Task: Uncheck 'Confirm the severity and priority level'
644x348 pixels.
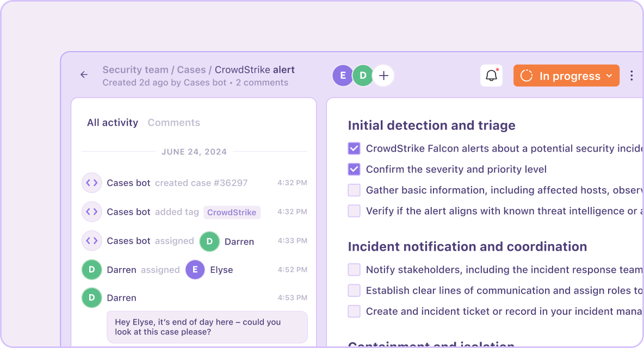Action: [354, 169]
